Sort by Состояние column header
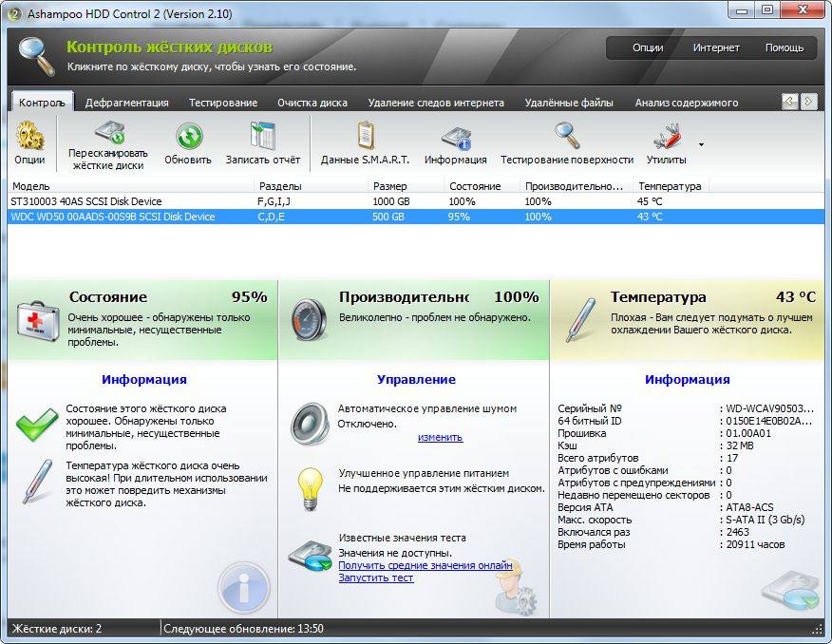This screenshot has width=832, height=644. pos(482,186)
